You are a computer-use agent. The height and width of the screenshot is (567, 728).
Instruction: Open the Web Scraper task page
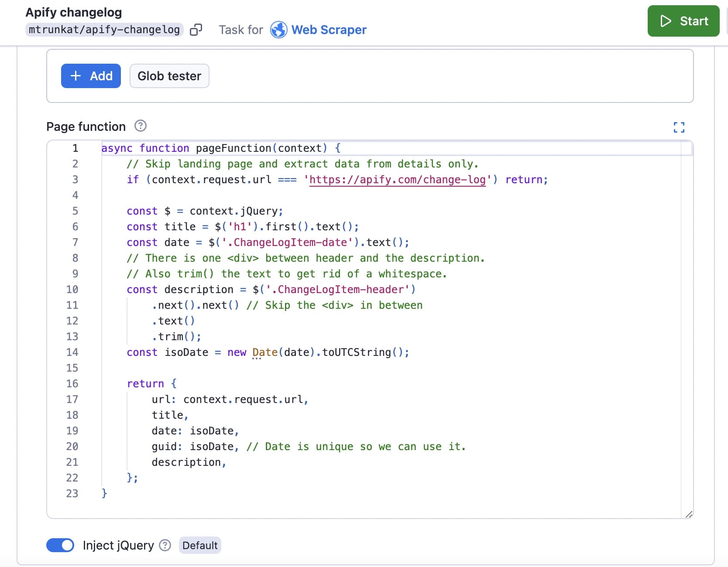(x=329, y=30)
